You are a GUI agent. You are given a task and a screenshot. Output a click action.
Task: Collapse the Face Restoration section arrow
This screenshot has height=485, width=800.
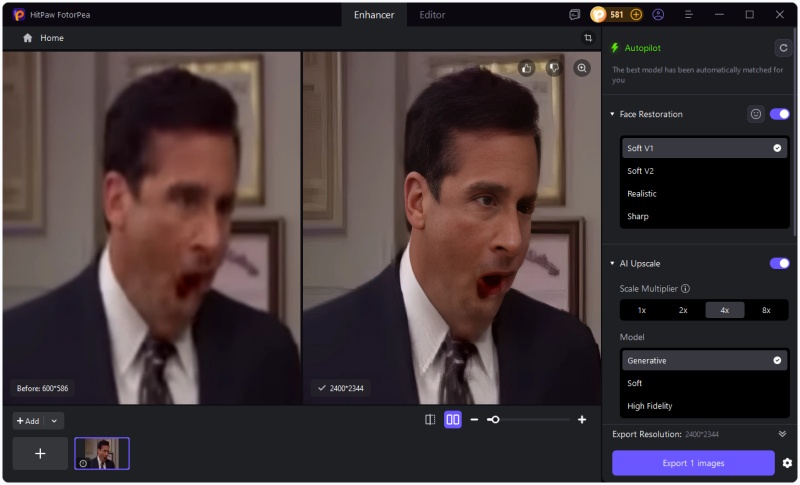(x=612, y=114)
